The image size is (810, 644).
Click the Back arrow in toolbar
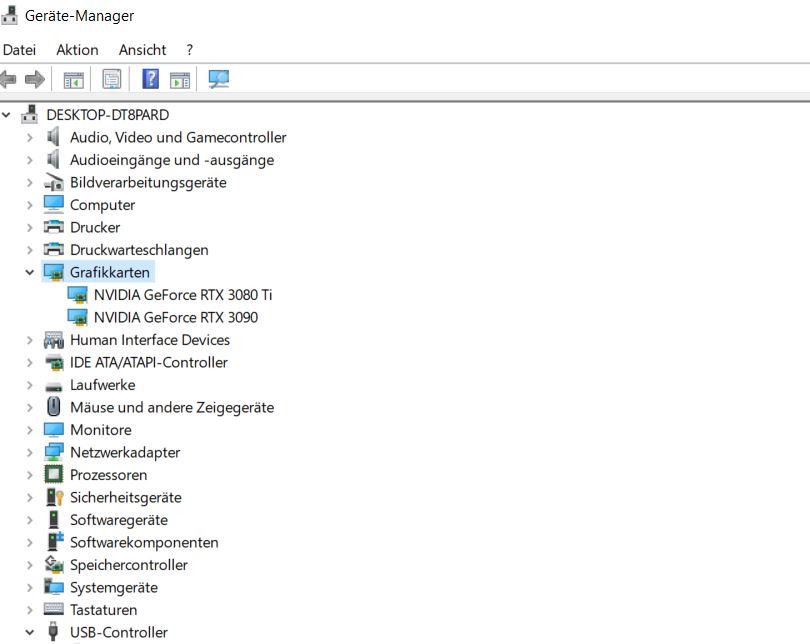click(x=8, y=80)
